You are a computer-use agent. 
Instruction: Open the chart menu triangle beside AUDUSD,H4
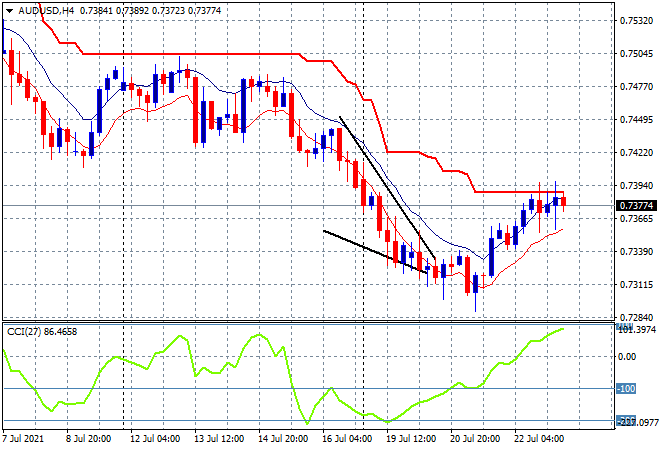click(x=9, y=11)
